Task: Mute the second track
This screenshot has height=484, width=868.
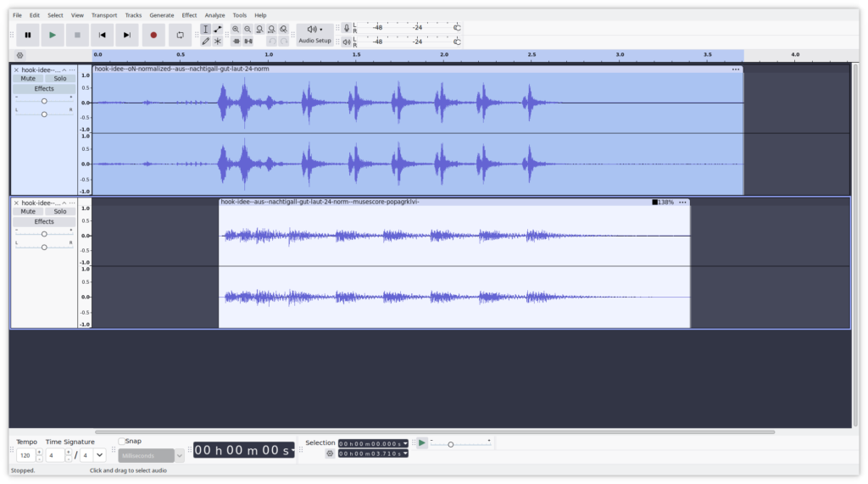Action: pos(28,212)
